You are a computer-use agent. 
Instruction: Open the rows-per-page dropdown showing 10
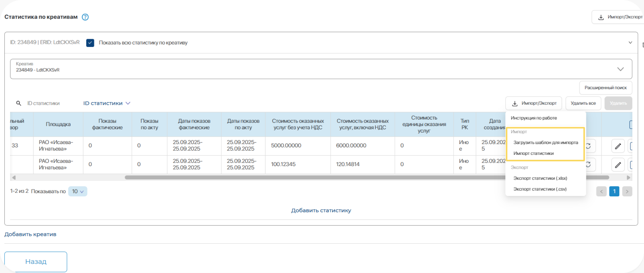(78, 191)
